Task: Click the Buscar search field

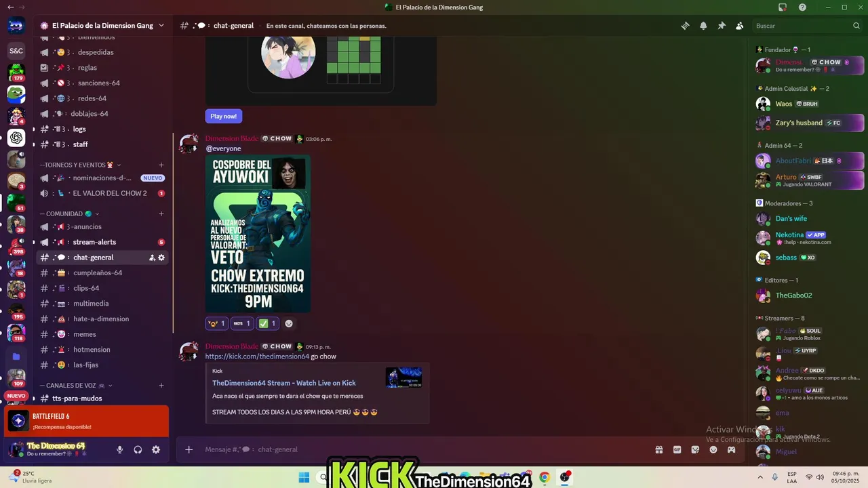Action: tap(807, 26)
